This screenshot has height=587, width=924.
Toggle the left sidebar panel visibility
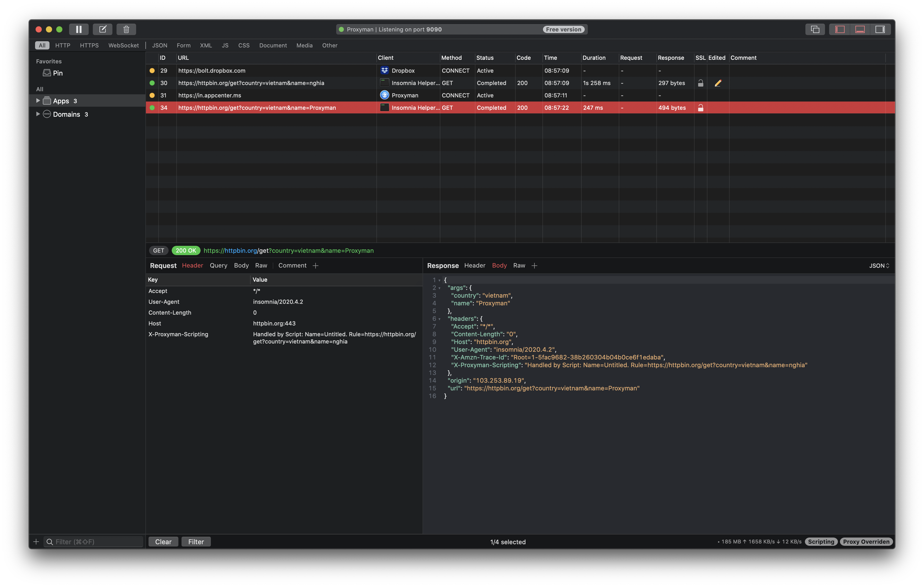pos(840,29)
